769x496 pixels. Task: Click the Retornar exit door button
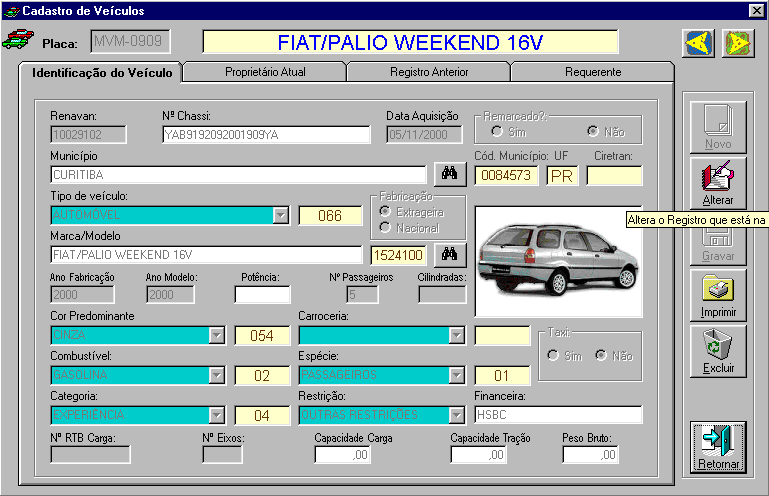coord(718,447)
